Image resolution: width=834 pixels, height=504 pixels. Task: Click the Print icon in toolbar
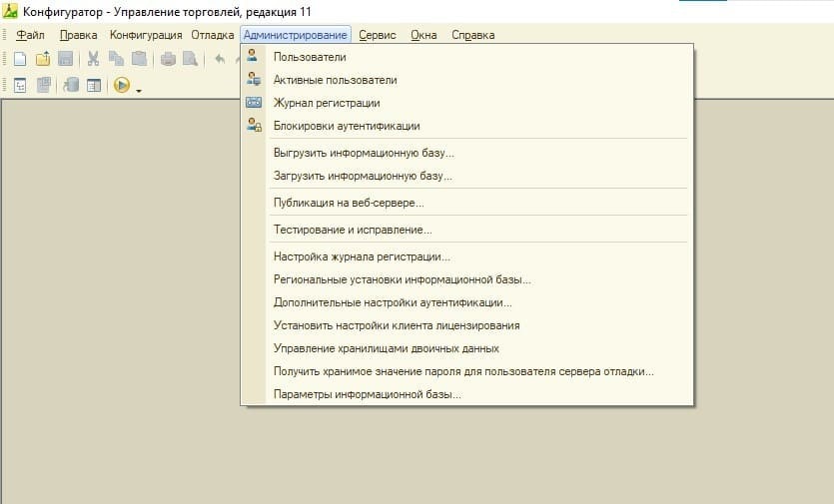[168, 59]
